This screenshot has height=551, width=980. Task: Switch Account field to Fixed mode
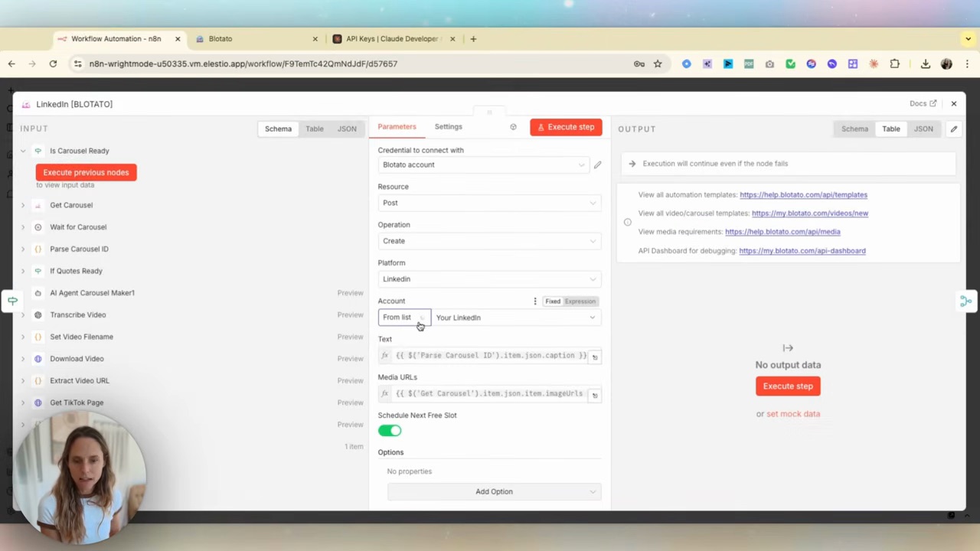tap(553, 302)
